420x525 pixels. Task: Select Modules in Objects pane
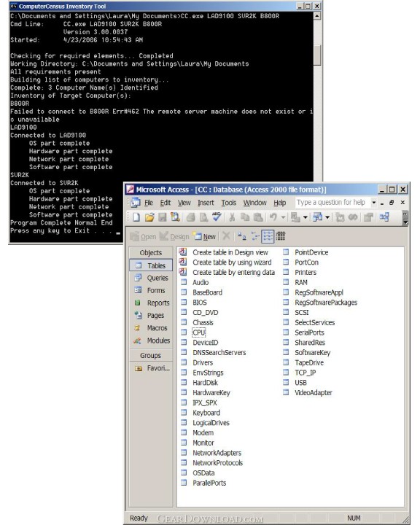click(x=151, y=341)
